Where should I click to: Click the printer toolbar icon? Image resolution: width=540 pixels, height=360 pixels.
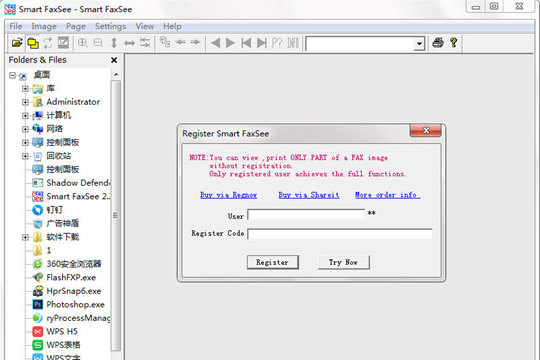point(438,43)
